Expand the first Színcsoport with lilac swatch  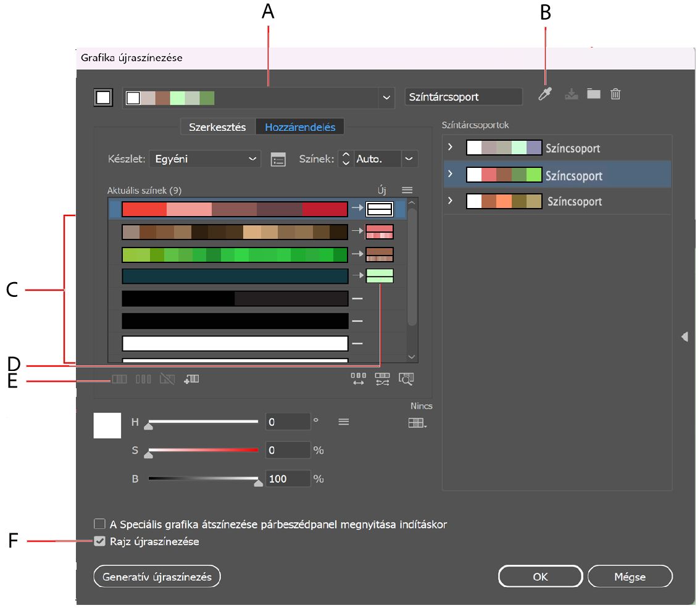coord(450,147)
